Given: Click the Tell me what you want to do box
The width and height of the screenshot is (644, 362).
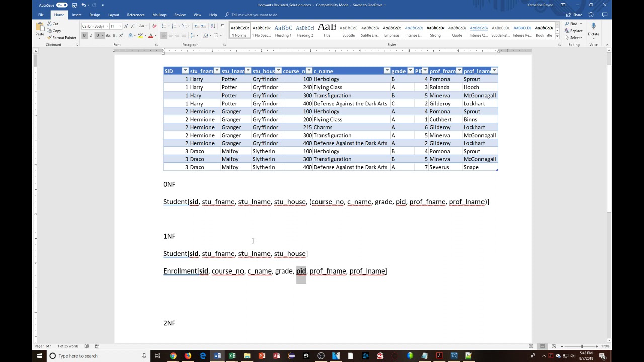Looking at the screenshot, I should 254,15.
